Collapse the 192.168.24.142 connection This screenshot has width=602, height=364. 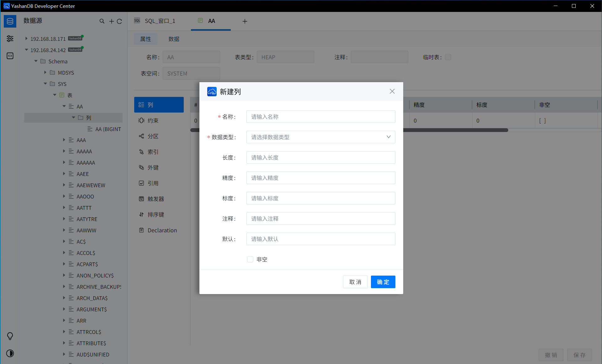26,50
